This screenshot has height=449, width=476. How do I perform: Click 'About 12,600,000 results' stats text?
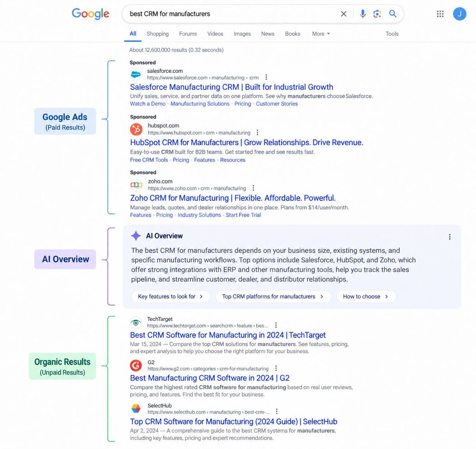[x=176, y=50]
